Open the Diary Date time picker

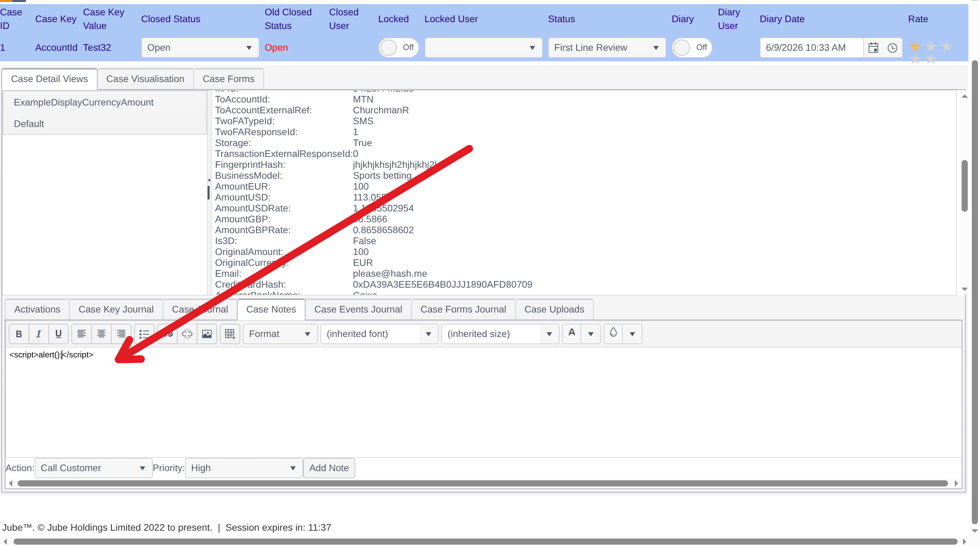[x=893, y=48]
